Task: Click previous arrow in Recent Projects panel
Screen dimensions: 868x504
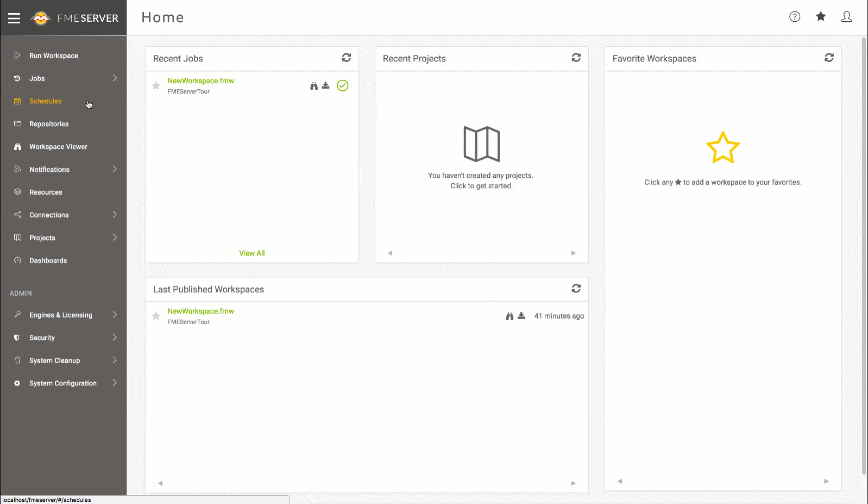Action: [x=390, y=253]
